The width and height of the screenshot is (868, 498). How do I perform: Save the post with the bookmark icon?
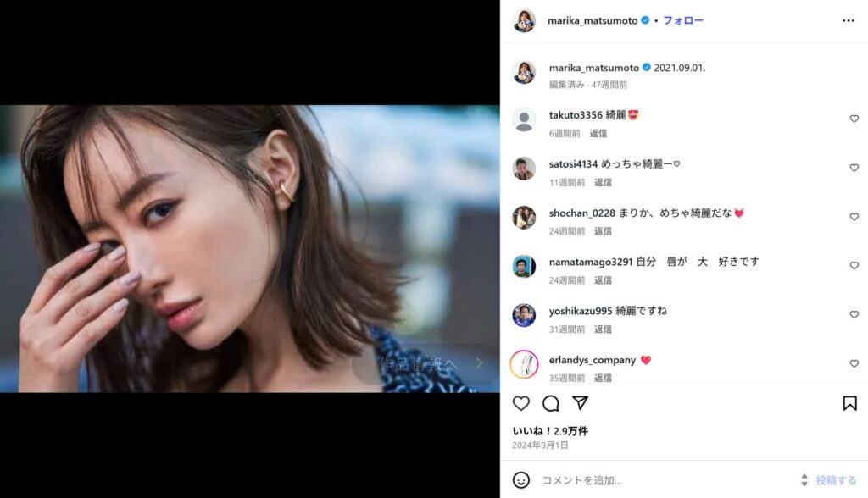click(x=849, y=403)
